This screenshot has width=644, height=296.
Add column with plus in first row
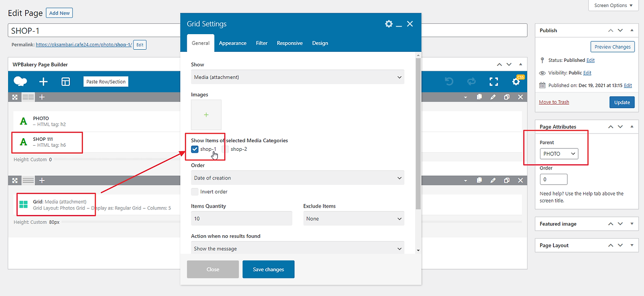42,97
